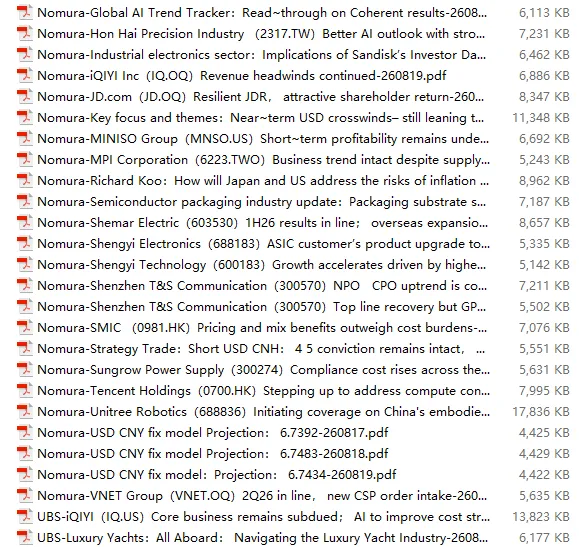Select file name Nomura-Global AI Trend Tracker
The image size is (579, 547).
click(262, 13)
